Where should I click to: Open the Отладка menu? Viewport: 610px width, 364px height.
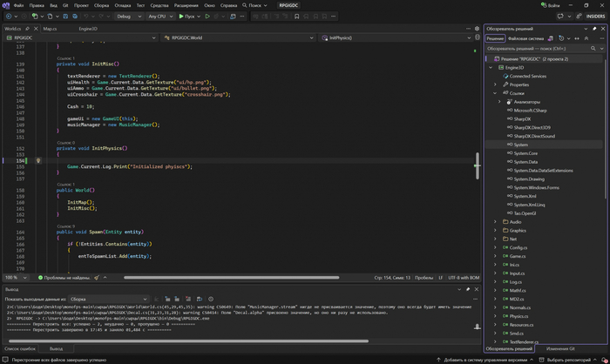[x=123, y=5]
